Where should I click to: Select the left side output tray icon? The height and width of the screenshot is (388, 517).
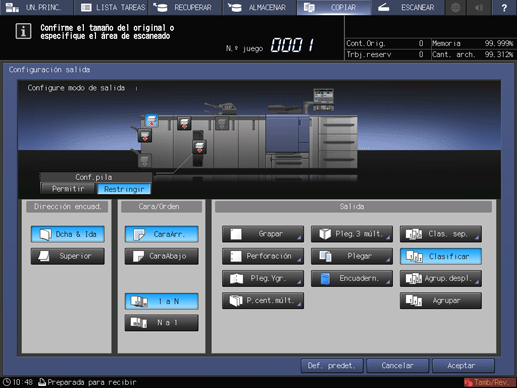tap(145, 136)
